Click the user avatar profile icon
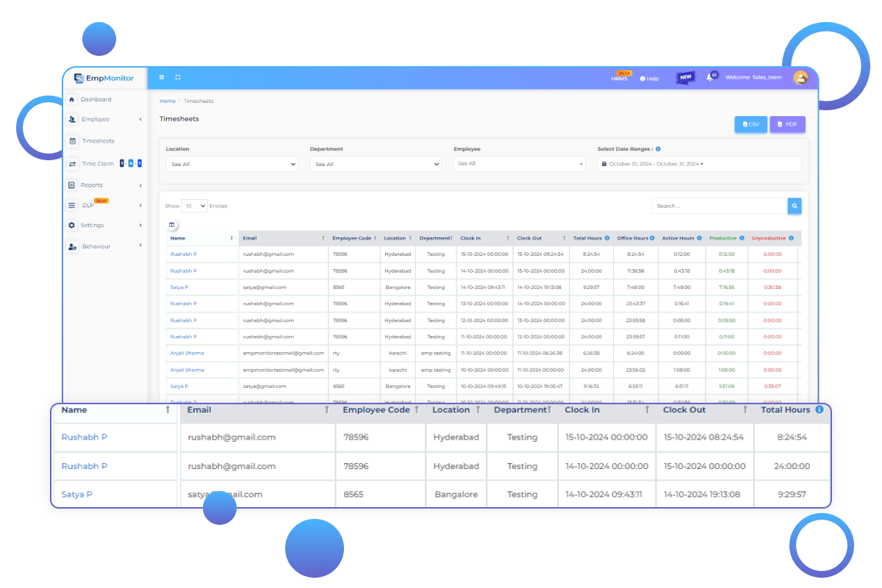882x588 pixels. click(800, 77)
